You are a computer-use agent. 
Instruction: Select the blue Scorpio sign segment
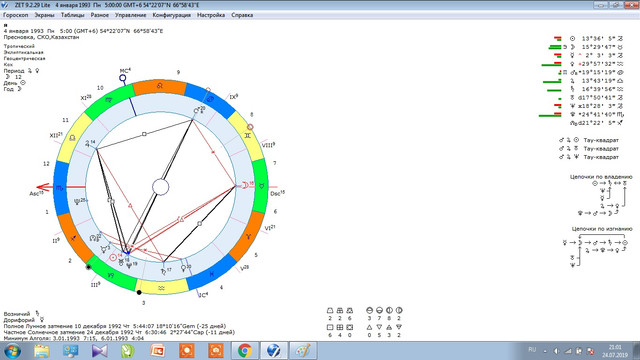[x=60, y=188]
